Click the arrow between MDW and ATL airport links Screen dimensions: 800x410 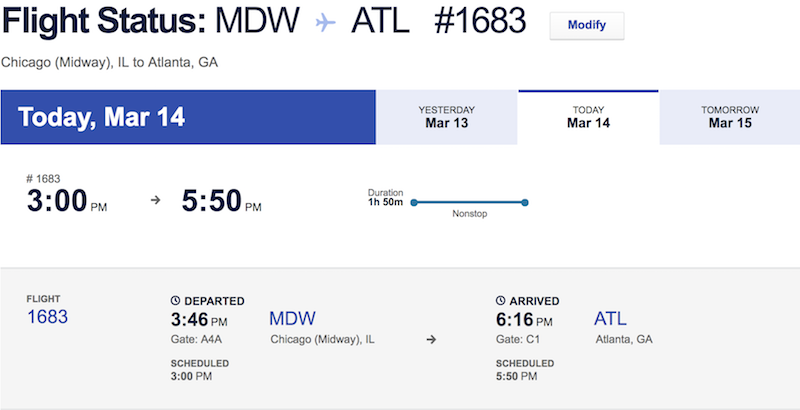pyautogui.click(x=431, y=339)
